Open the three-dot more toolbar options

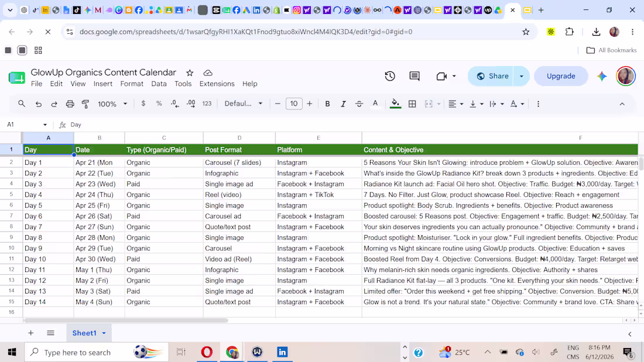538,104
